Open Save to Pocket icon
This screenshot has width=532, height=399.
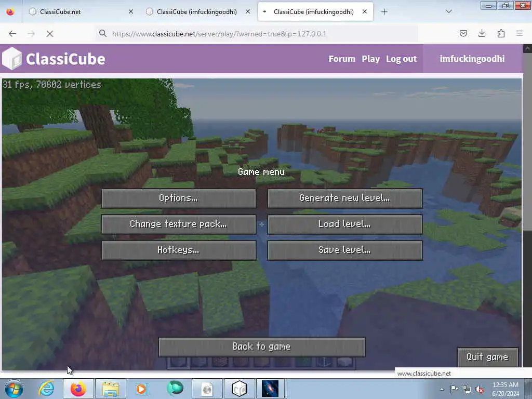coord(463,33)
